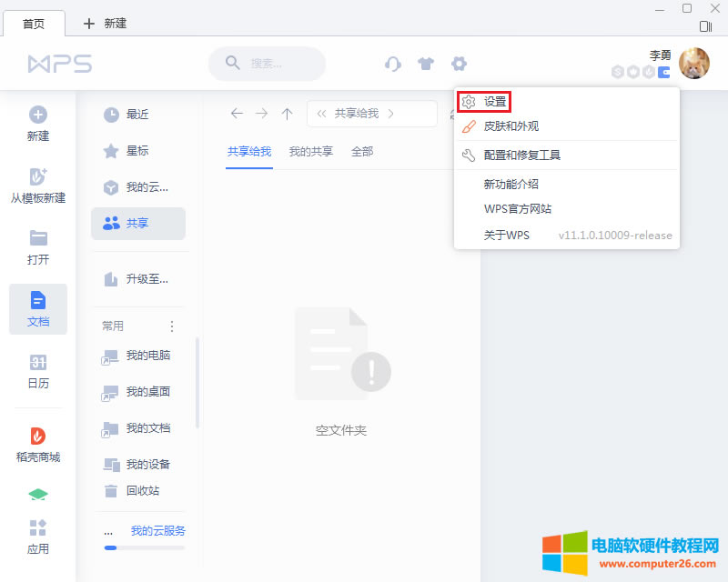Image resolution: width=728 pixels, height=582 pixels.
Task: Click the 升级至 upgrade button
Action: (x=135, y=279)
